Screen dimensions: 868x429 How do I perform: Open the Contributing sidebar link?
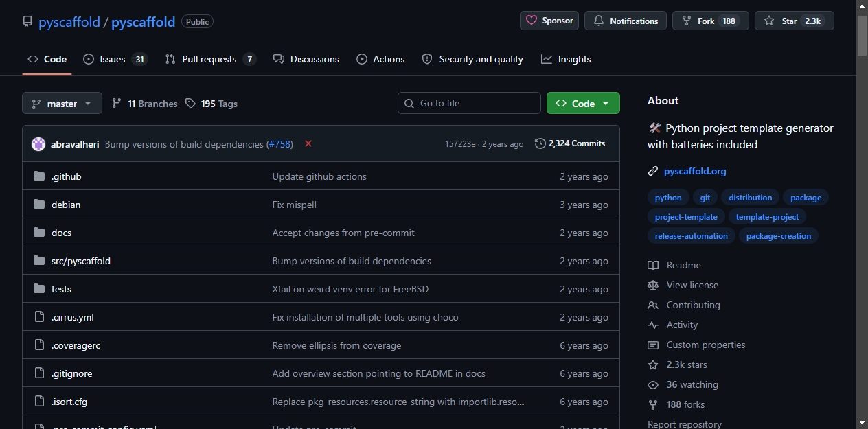pos(684,305)
